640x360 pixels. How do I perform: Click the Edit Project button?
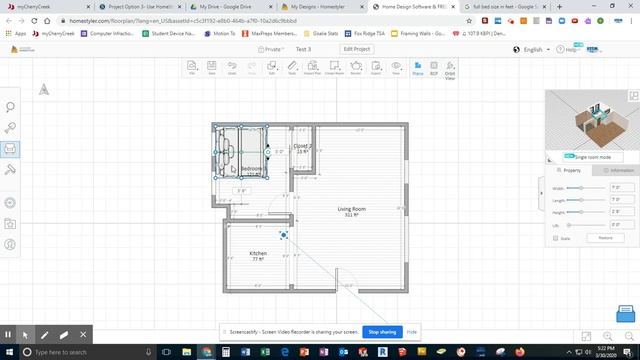(356, 49)
